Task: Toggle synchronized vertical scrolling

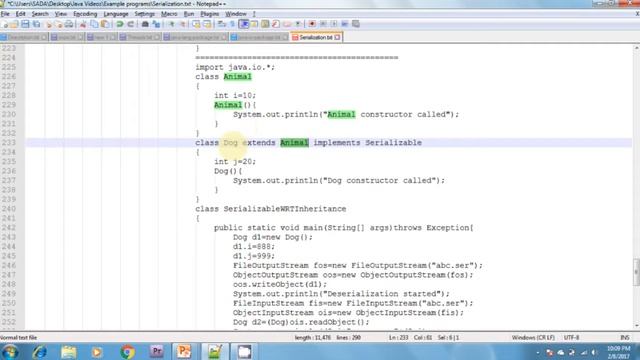Action: (x=196, y=24)
